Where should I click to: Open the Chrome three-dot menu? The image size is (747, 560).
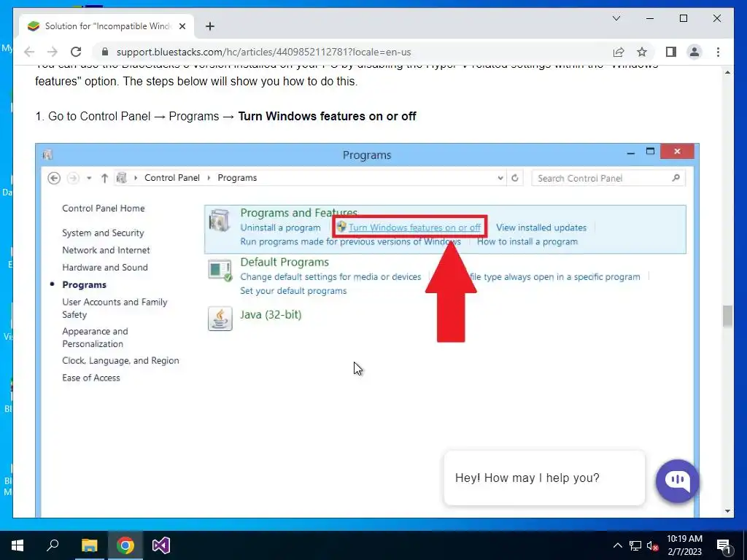pos(718,52)
